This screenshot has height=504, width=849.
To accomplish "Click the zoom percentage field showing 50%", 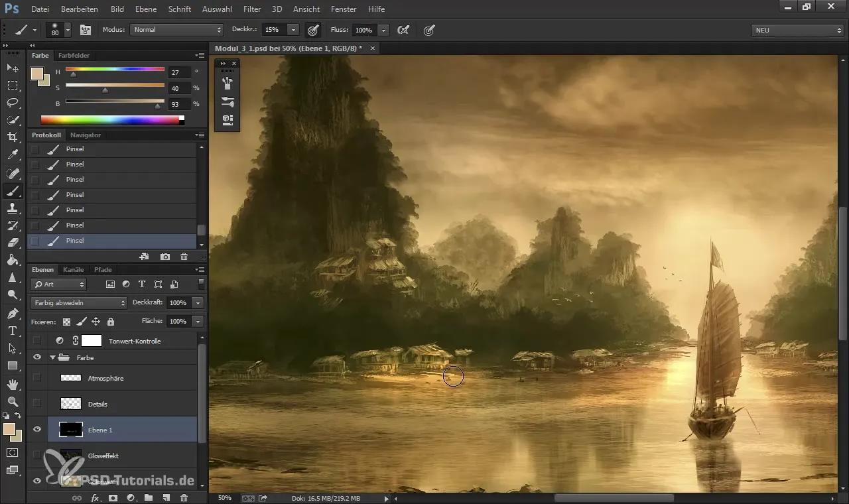I will 225,497.
